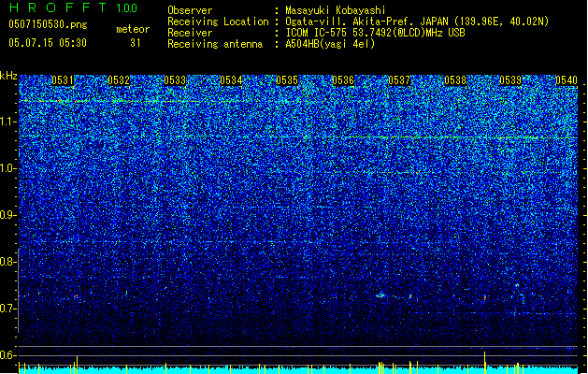Click the 0538 time marker

click(x=455, y=80)
